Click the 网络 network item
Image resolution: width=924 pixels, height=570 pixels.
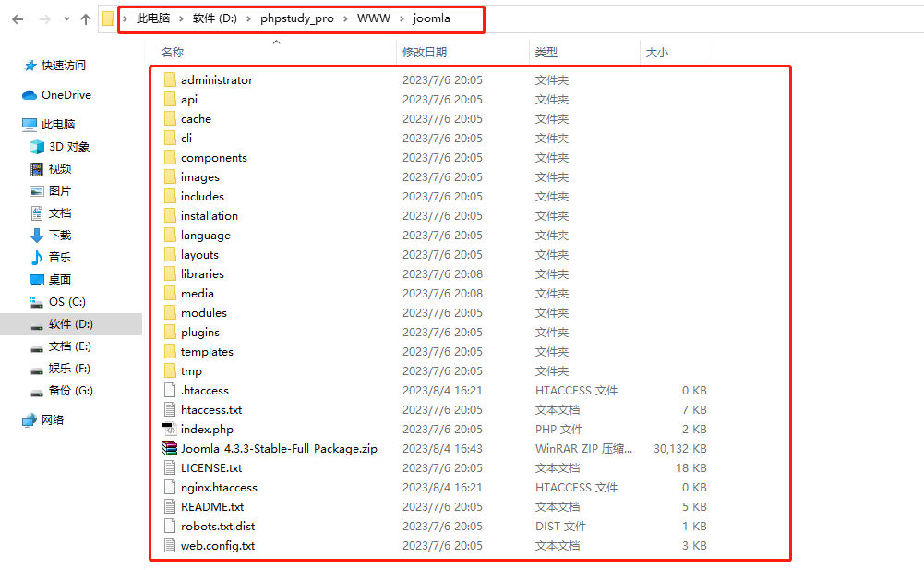click(53, 420)
